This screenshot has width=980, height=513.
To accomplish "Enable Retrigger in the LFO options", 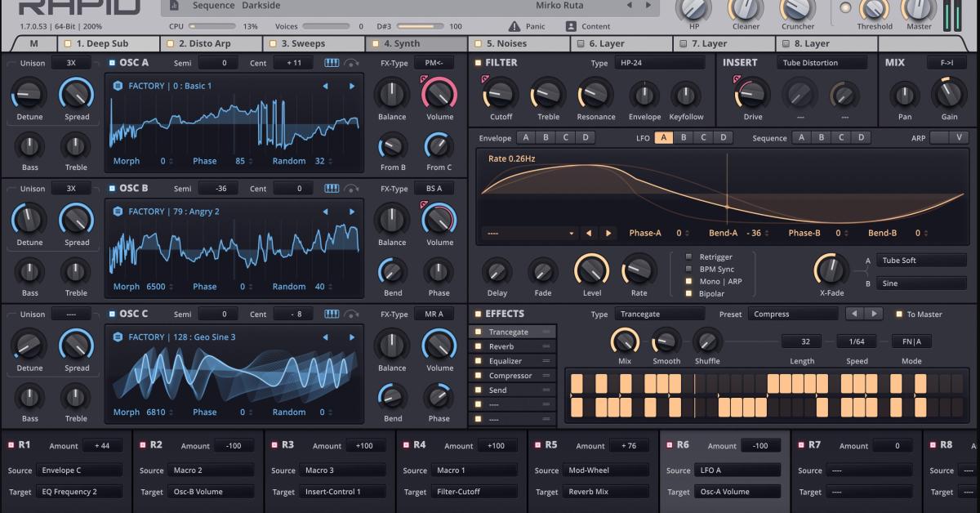I will click(688, 256).
